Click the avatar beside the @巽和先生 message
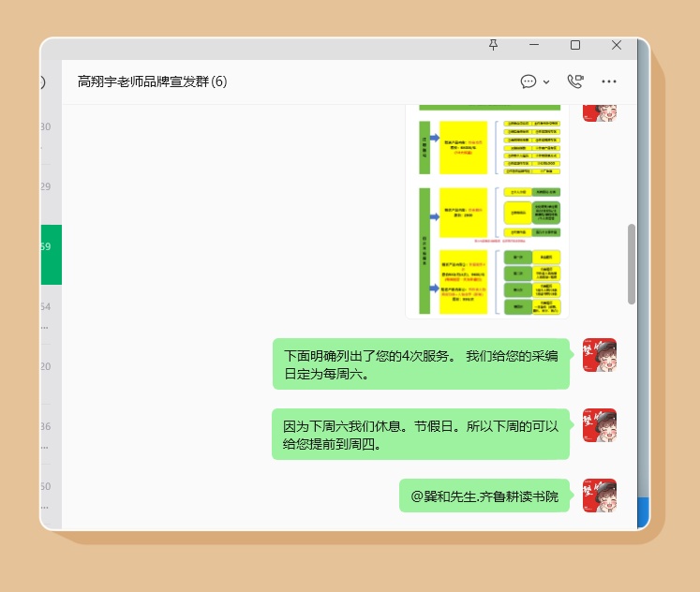The height and width of the screenshot is (592, 700). point(599,496)
